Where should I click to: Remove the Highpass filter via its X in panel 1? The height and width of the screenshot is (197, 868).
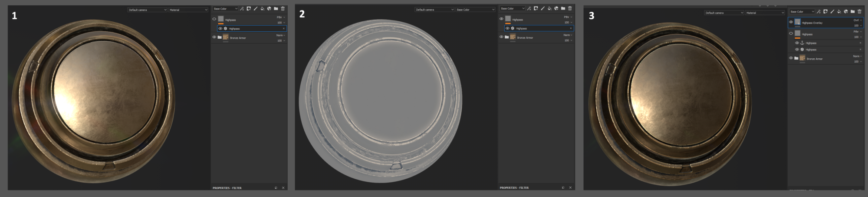pyautogui.click(x=284, y=29)
